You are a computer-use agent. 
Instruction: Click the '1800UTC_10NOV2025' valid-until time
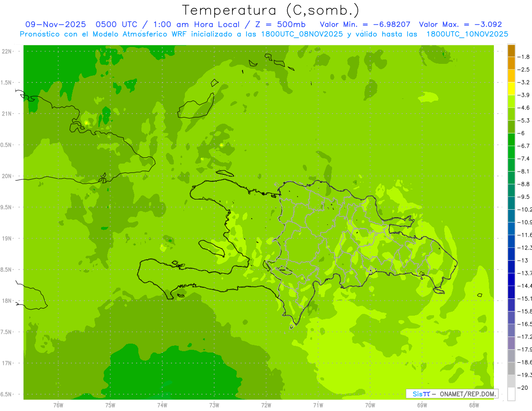click(467, 34)
